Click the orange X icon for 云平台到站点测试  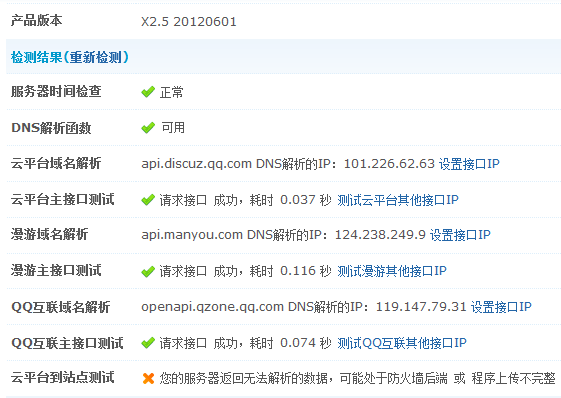pos(148,378)
